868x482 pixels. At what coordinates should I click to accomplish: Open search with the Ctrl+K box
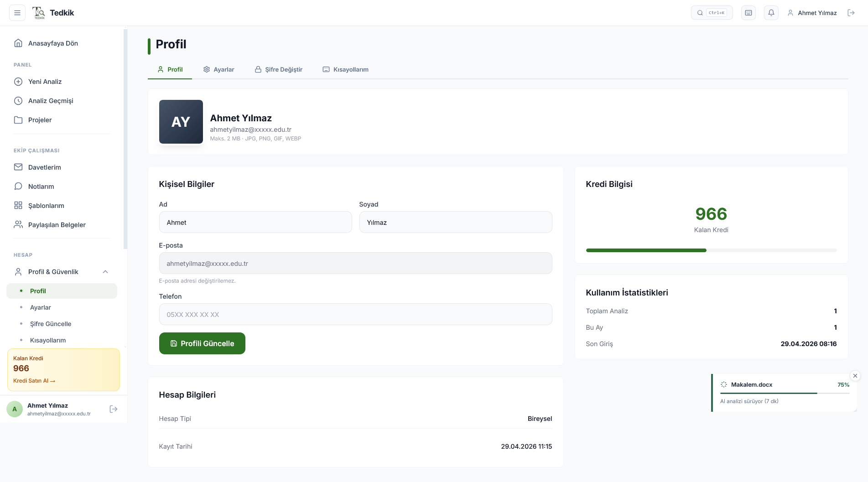coord(712,13)
